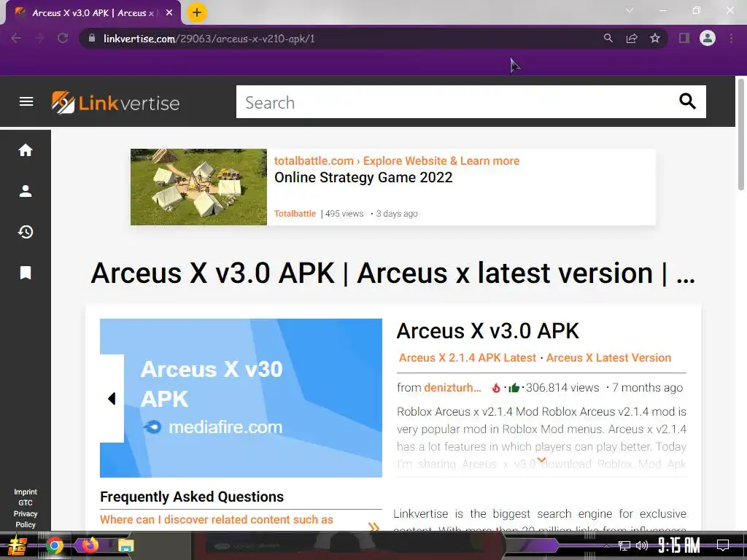The image size is (747, 560).
Task: Share this page icon
Action: coord(632,38)
